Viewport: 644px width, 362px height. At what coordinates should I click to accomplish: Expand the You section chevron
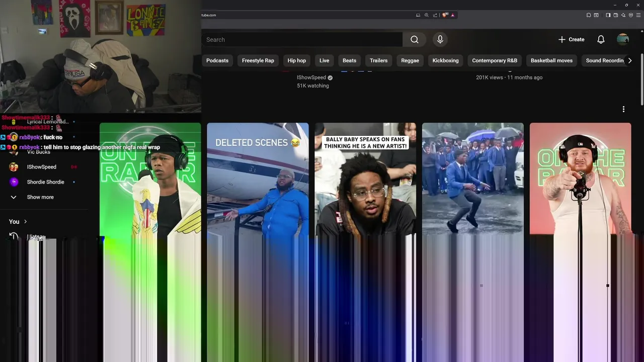tap(26, 222)
